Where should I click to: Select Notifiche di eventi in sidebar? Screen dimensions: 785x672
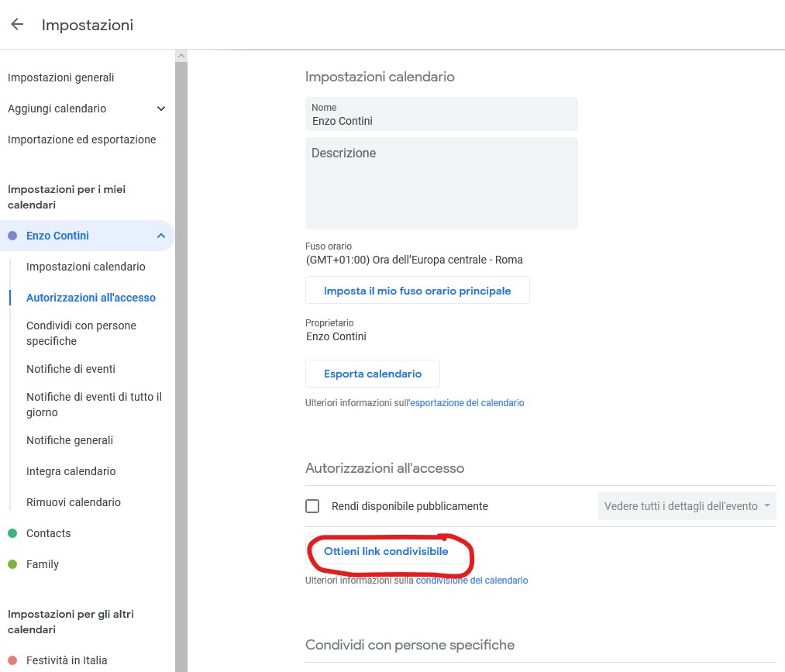click(x=71, y=369)
